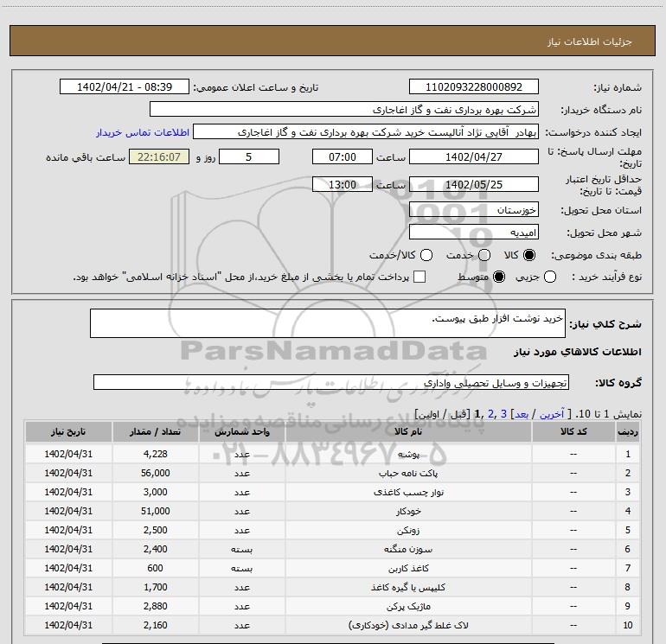Click the quantity 1,700 cell

point(155,588)
